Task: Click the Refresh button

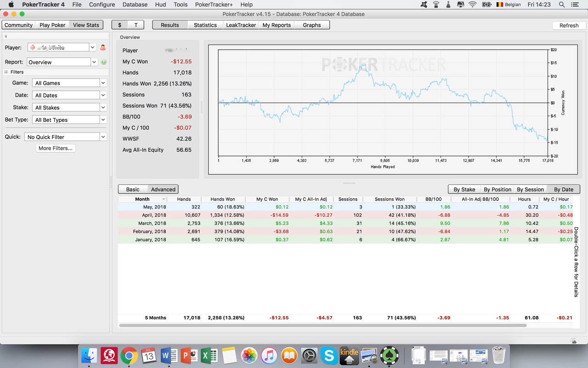Action: point(569,25)
